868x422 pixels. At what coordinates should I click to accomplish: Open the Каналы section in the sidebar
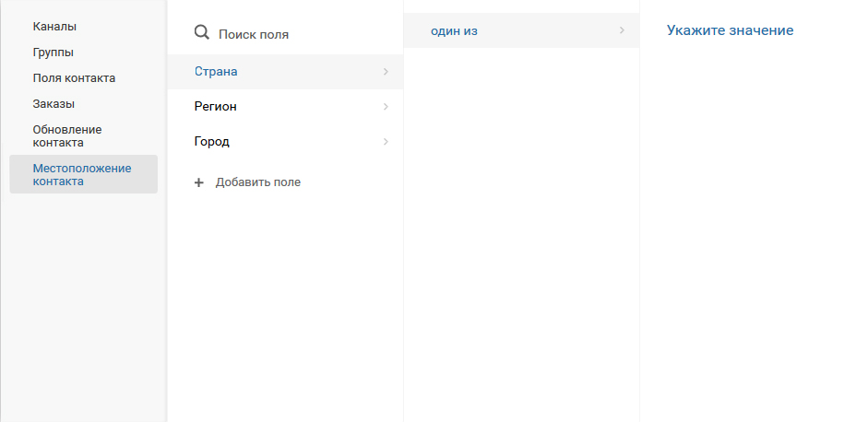click(54, 27)
